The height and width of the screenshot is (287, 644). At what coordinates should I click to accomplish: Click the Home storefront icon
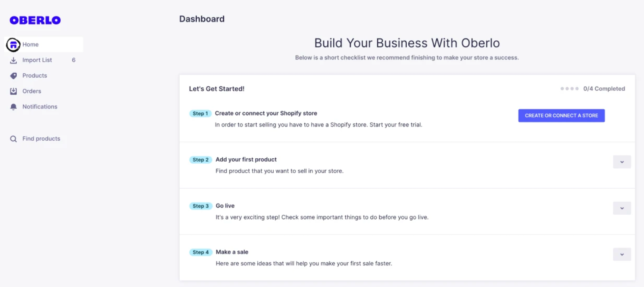[x=13, y=45]
